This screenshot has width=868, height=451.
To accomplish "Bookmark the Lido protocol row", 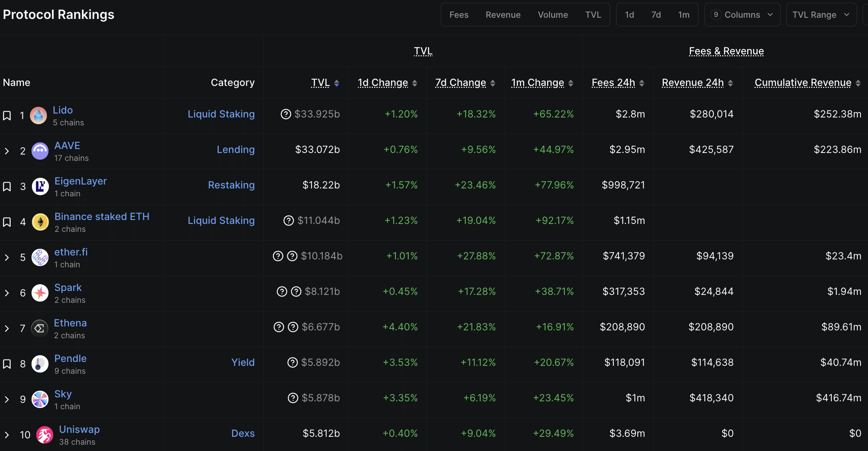I will (7, 116).
